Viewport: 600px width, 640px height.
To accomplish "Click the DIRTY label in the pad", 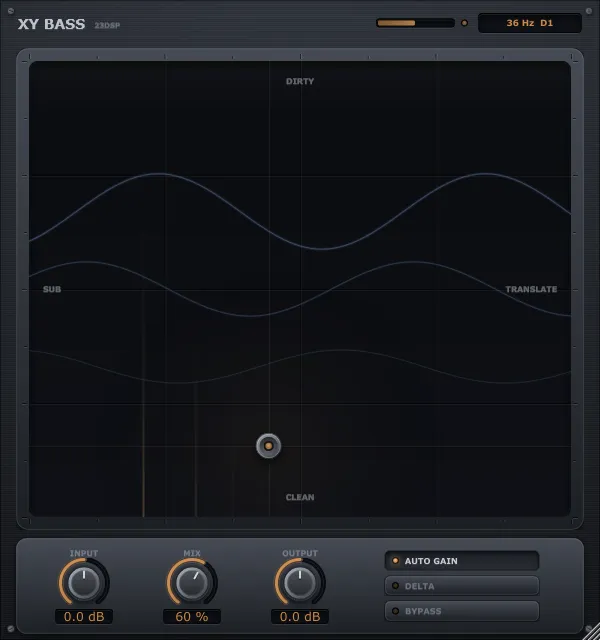I will point(300,81).
